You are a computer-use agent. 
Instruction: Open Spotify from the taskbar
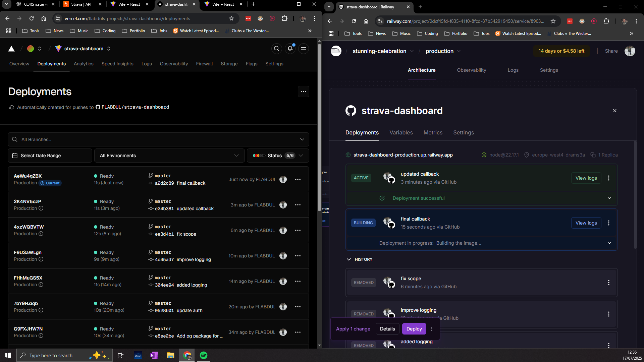[x=204, y=355]
